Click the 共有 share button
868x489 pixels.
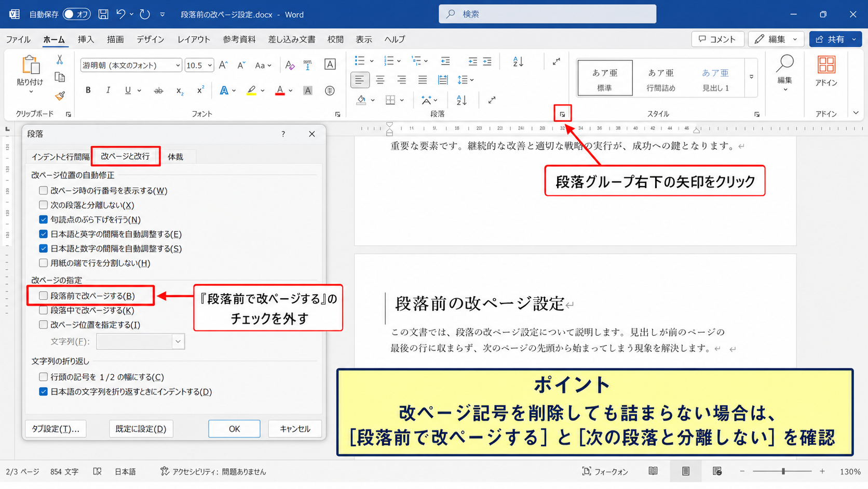(835, 39)
